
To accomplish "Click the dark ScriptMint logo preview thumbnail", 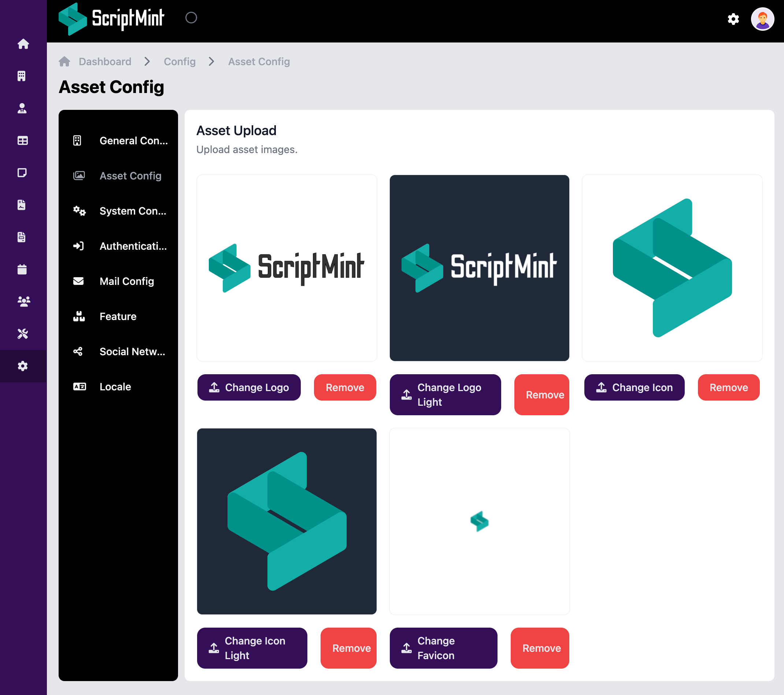I will point(479,268).
